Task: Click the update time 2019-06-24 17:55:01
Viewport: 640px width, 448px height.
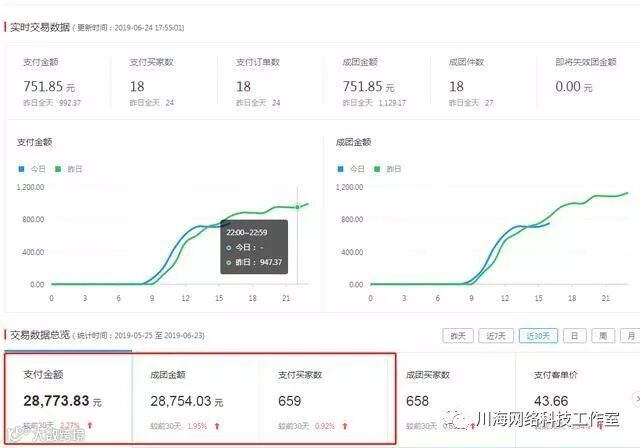Action: point(149,28)
